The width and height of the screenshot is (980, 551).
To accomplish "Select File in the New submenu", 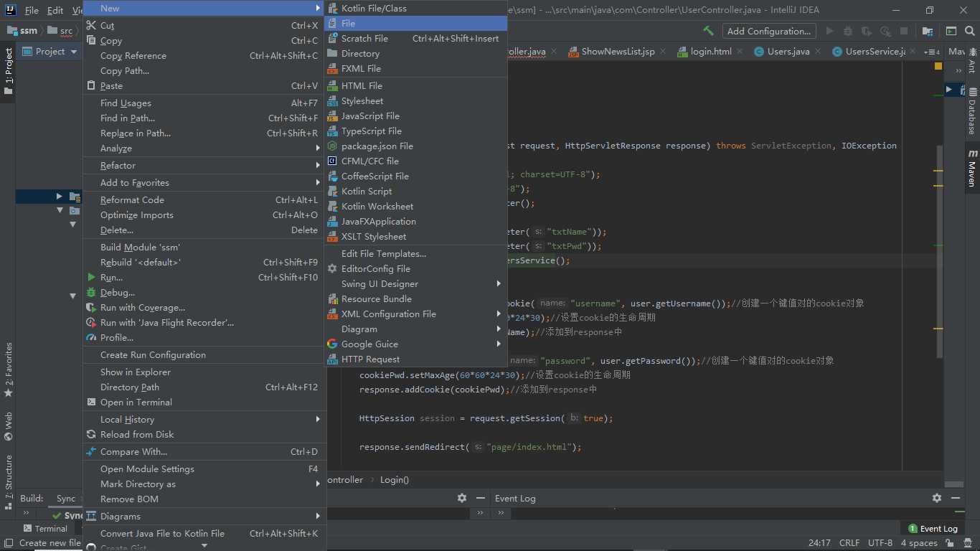I will [415, 23].
